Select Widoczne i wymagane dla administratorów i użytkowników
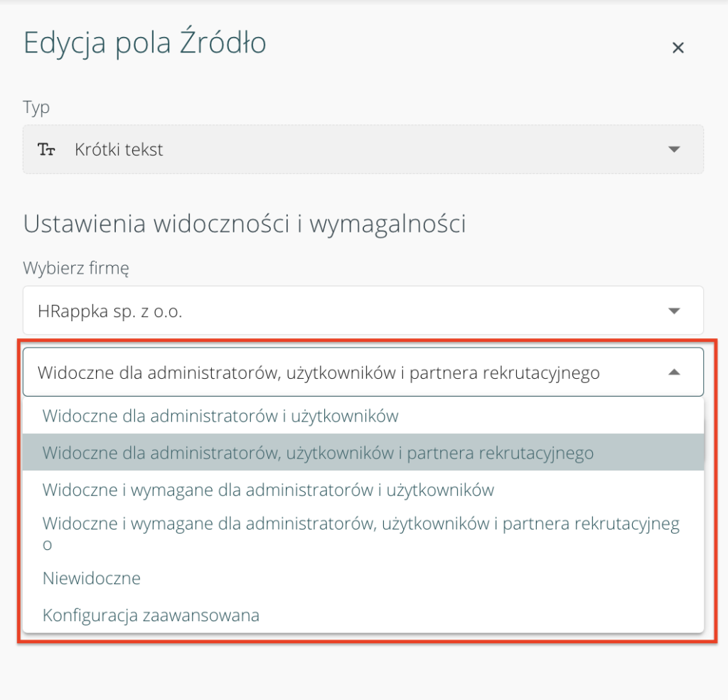The width and height of the screenshot is (728, 700). (268, 490)
